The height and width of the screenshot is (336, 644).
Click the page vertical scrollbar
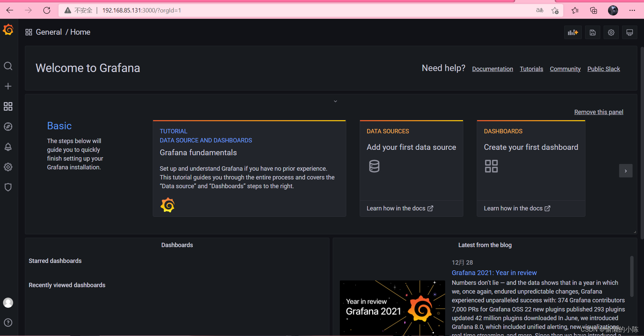click(642, 143)
